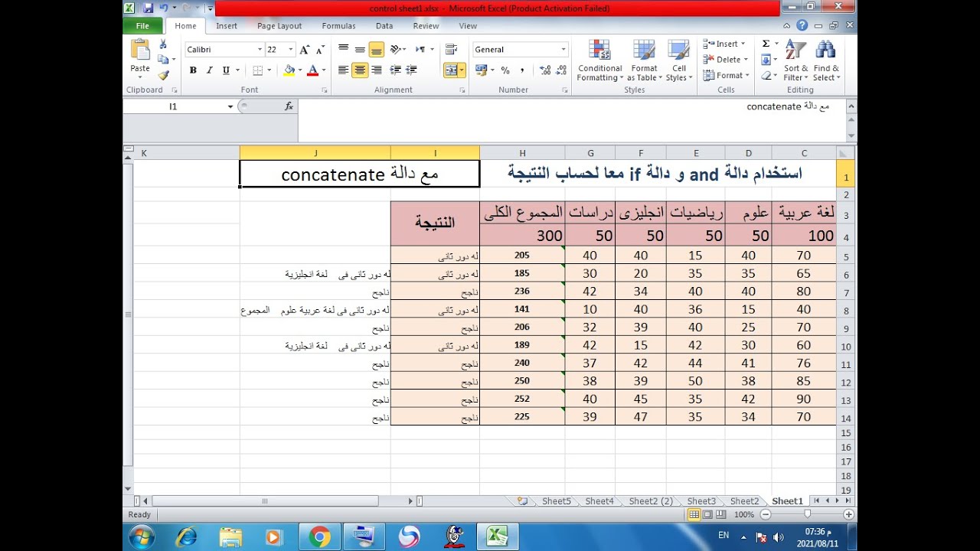Switch to the Data tab
Screen dimensions: 980x551
(x=384, y=25)
